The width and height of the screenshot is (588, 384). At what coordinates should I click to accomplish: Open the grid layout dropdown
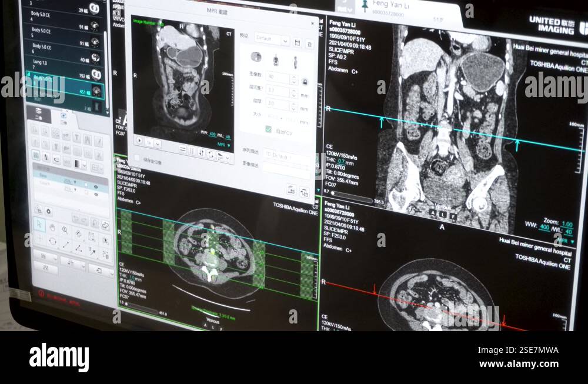96,167
